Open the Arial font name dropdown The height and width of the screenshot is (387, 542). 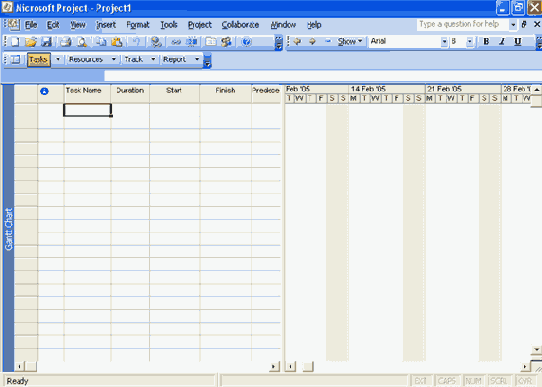tap(444, 42)
